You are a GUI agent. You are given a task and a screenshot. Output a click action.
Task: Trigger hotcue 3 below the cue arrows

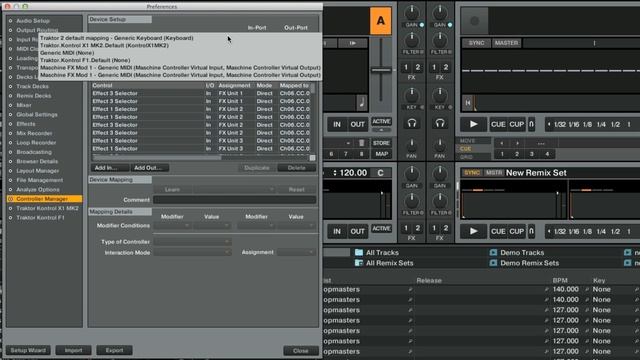point(531,154)
